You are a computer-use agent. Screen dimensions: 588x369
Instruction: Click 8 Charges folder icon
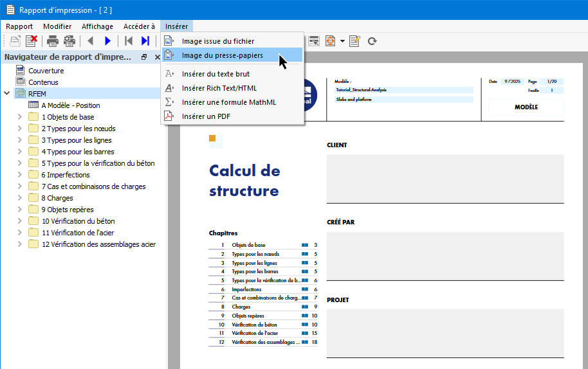tap(33, 198)
